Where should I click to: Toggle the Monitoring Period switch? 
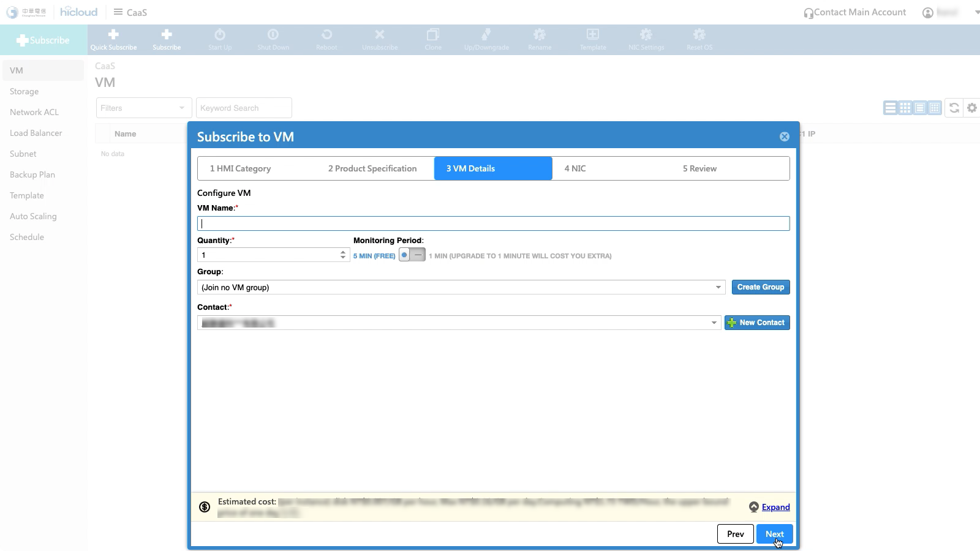click(x=412, y=255)
